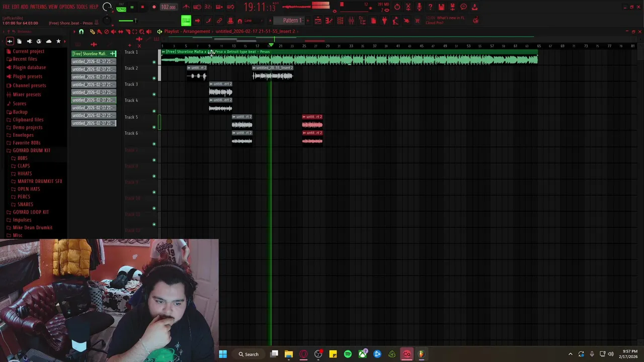Viewport: 644px width, 362px height.
Task: Click the microphone audio recording icon
Action: tap(419, 7)
